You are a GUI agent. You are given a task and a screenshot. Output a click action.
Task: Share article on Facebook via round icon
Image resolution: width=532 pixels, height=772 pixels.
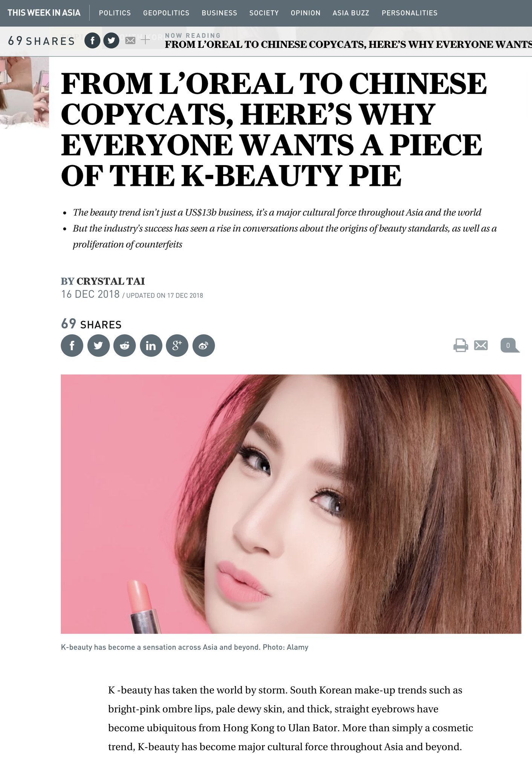pos(72,345)
